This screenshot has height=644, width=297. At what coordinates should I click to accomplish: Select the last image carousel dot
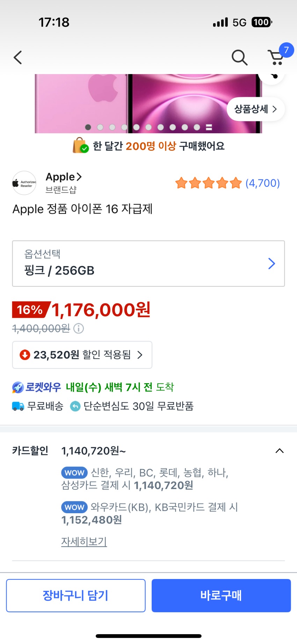(x=209, y=127)
